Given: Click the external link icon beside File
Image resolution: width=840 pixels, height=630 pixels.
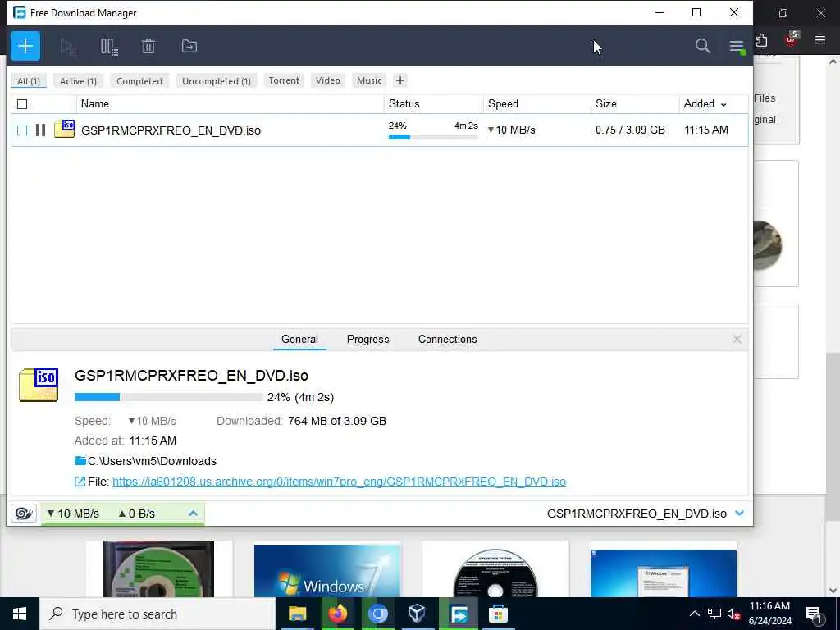Looking at the screenshot, I should click(x=80, y=482).
